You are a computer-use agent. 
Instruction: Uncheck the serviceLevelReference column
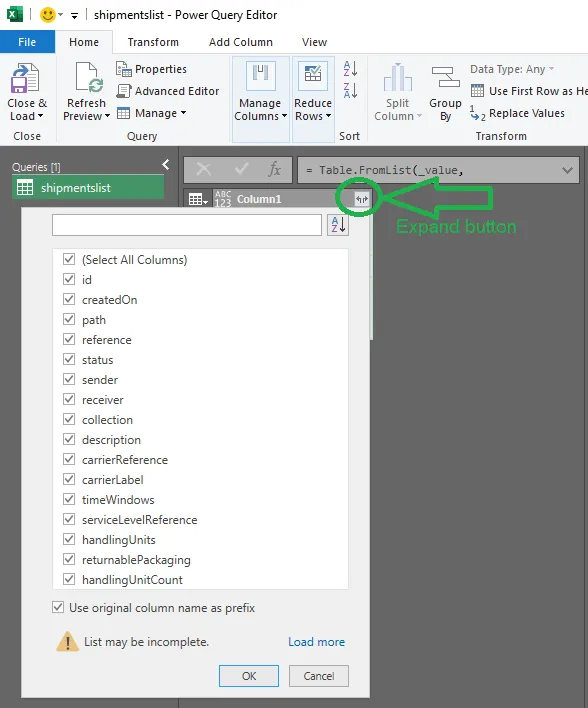69,519
